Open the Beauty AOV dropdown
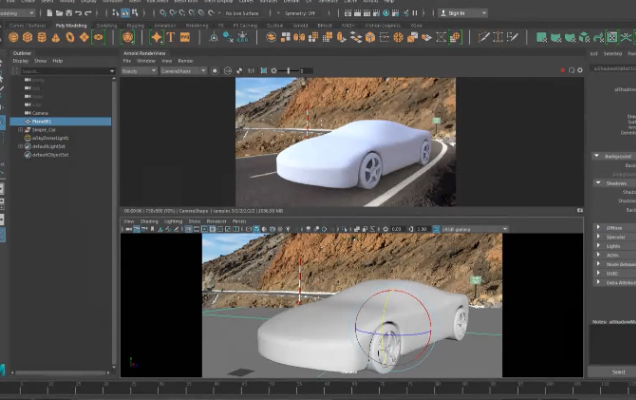Image resolution: width=636 pixels, height=400 pixels. [x=137, y=71]
